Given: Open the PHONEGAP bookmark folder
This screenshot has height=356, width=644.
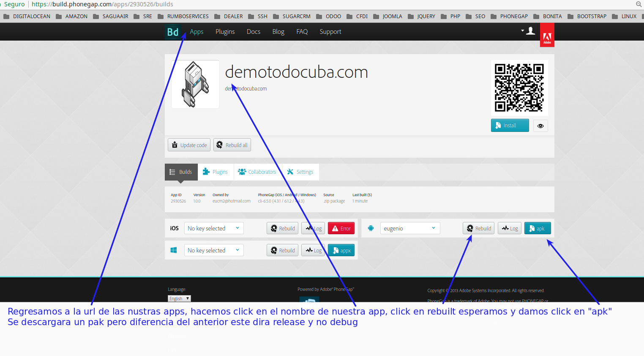Looking at the screenshot, I should pos(509,16).
